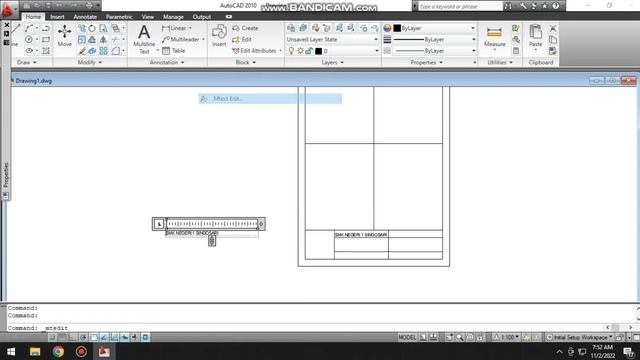The height and width of the screenshot is (360, 640).
Task: Select the Mirror tool in Modify panel
Action: click(x=103, y=40)
